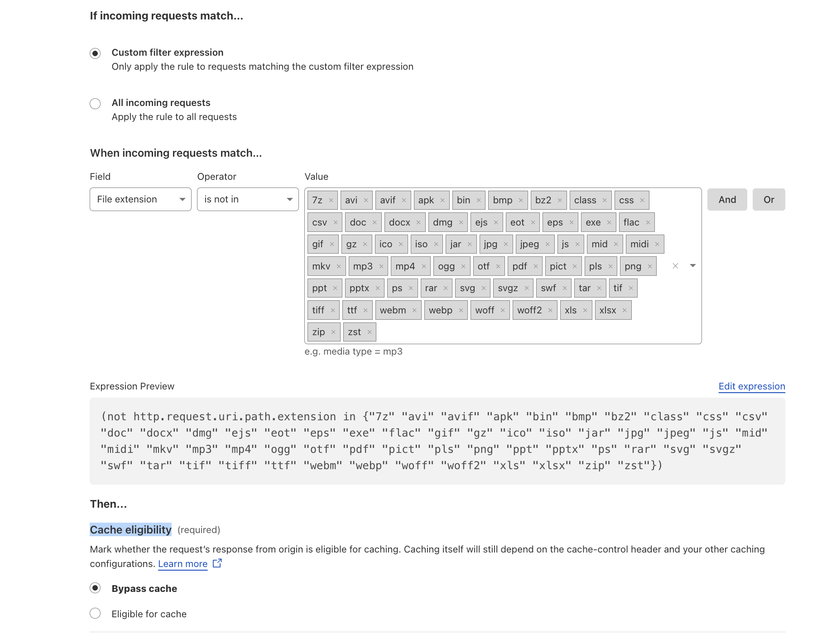The height and width of the screenshot is (644, 836).
Task: Click the Learn more link
Action: (x=183, y=564)
